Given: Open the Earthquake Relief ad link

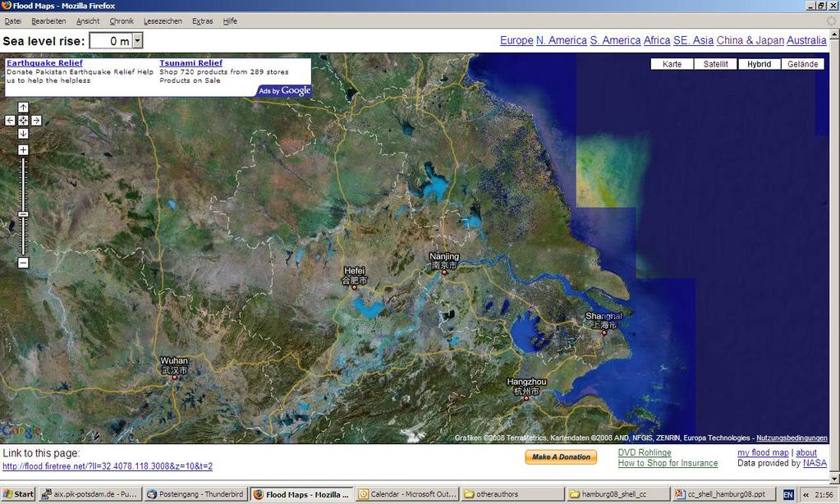Looking at the screenshot, I should pyautogui.click(x=44, y=62).
